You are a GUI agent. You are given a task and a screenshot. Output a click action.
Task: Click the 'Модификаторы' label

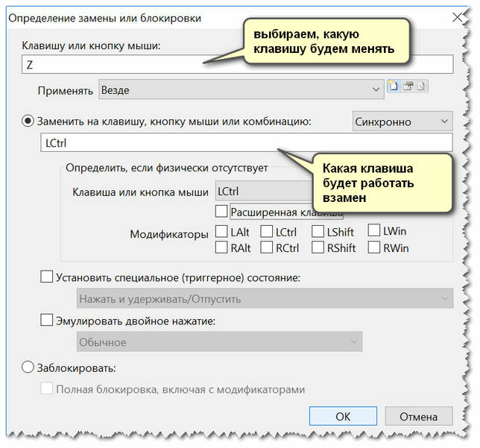point(169,234)
